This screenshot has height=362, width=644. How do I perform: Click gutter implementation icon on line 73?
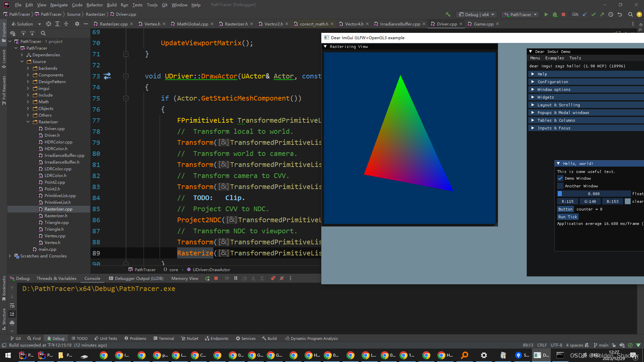coord(107,76)
